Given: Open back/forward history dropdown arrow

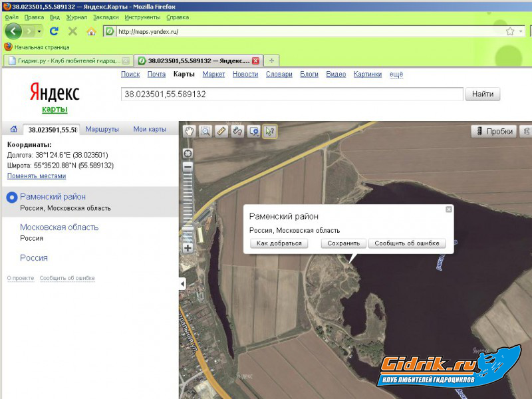Looking at the screenshot, I should coord(39,31).
